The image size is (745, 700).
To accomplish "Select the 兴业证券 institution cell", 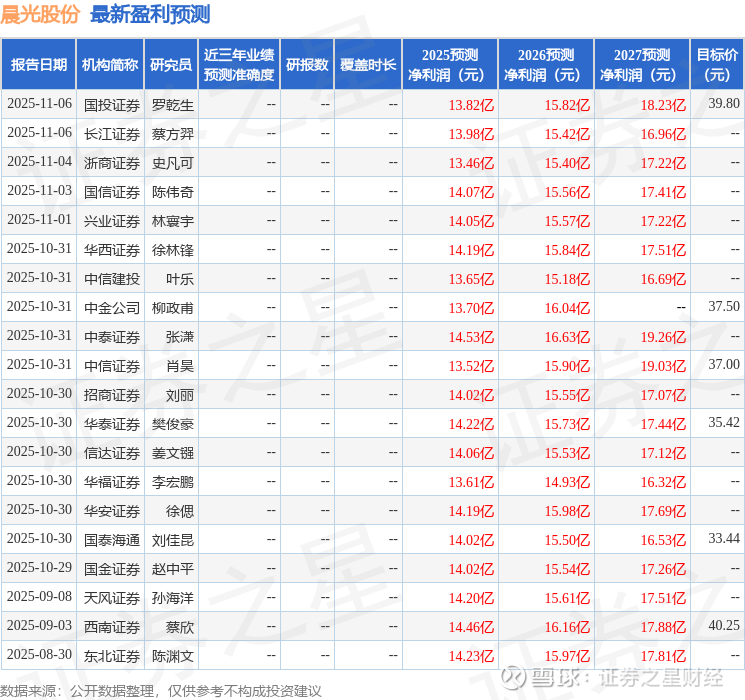I will pyautogui.click(x=112, y=221).
